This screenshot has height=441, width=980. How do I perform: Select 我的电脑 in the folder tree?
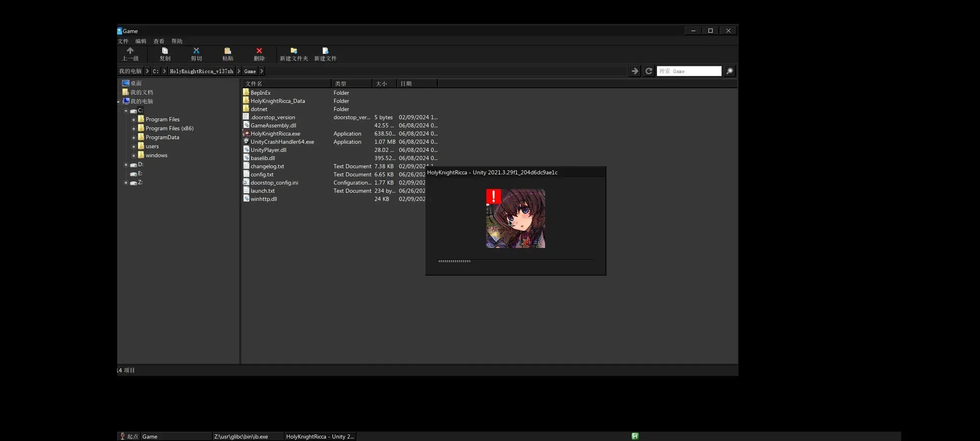coord(141,101)
